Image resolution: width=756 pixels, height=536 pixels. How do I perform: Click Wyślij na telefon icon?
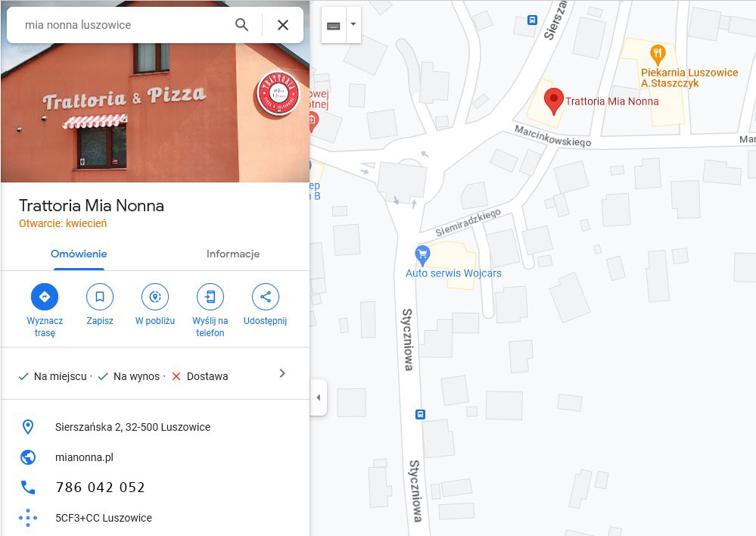[x=210, y=296]
